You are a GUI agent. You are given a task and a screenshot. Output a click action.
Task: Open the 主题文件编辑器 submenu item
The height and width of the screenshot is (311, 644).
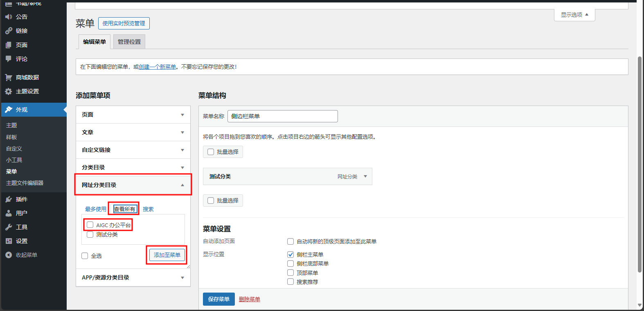(25, 183)
